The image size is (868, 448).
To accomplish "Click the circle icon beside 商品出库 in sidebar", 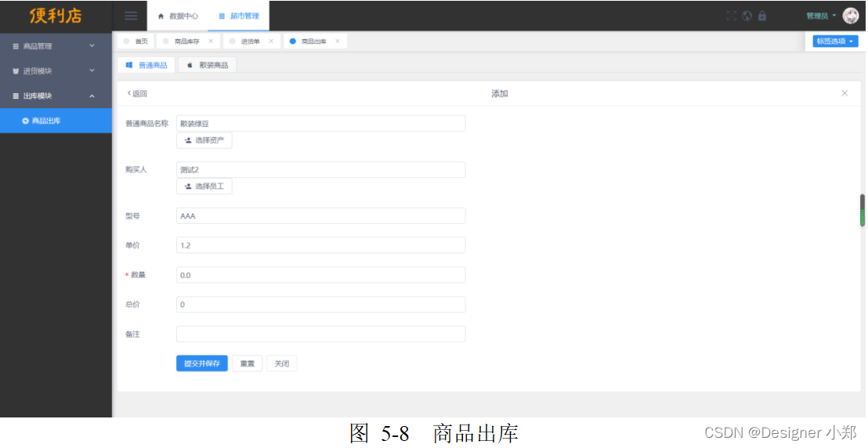I will (x=26, y=121).
